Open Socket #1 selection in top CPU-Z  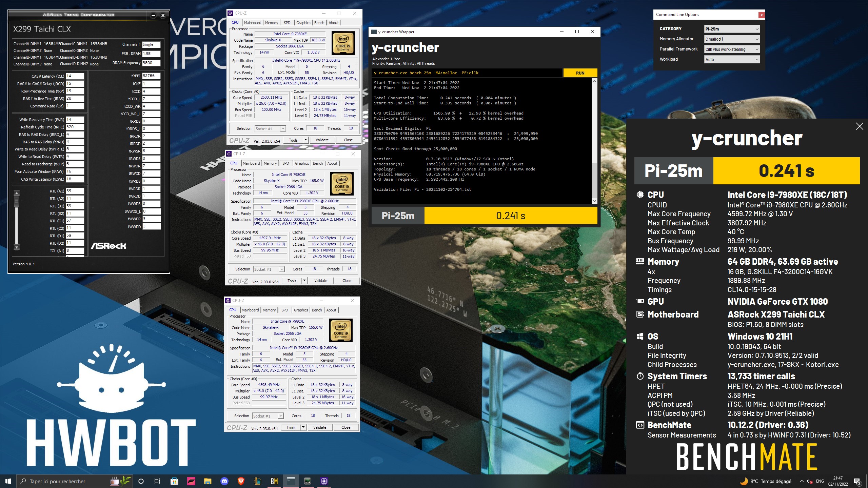pos(270,128)
